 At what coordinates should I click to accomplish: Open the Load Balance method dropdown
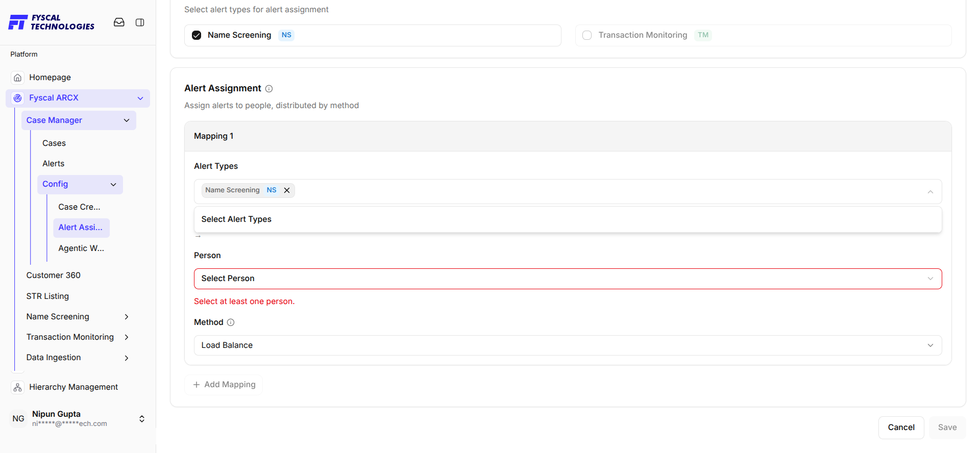click(568, 345)
